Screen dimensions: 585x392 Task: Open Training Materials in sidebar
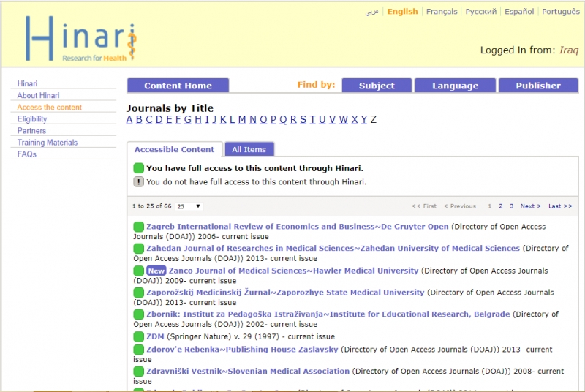click(48, 143)
